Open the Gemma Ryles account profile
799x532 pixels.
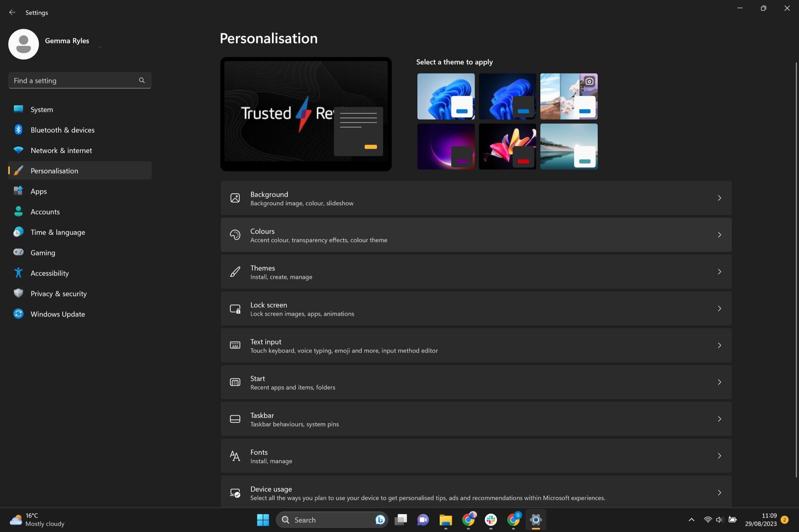[x=23, y=44]
